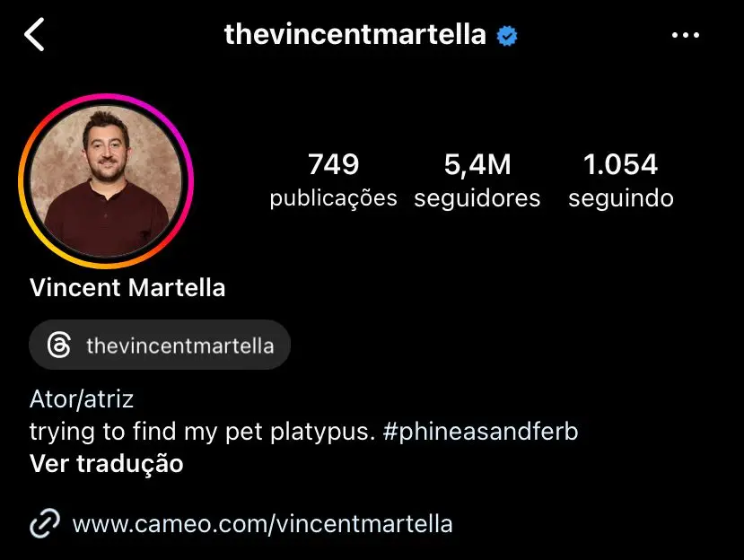Click 'Ver tradução' to translate bio
The width and height of the screenshot is (744, 560).
tap(106, 464)
